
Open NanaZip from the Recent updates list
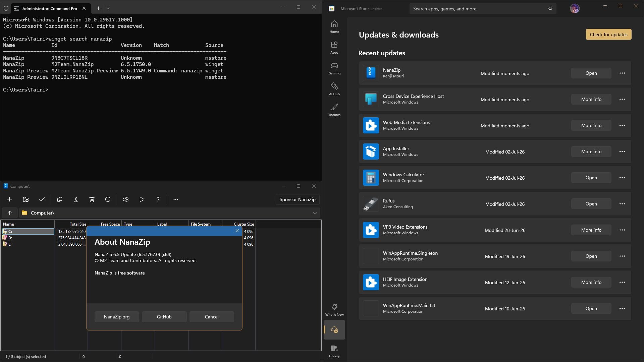[591, 73]
